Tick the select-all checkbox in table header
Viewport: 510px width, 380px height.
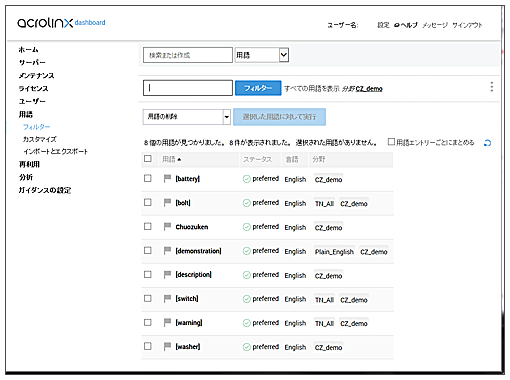point(148,159)
